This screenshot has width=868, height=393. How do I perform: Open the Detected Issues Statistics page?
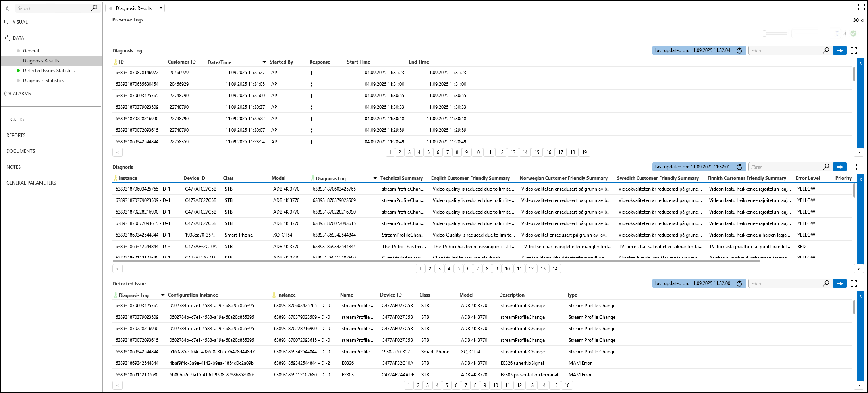pos(49,71)
